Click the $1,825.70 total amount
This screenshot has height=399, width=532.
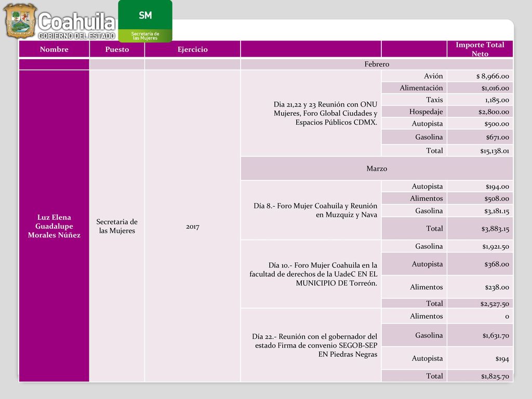[x=495, y=376]
